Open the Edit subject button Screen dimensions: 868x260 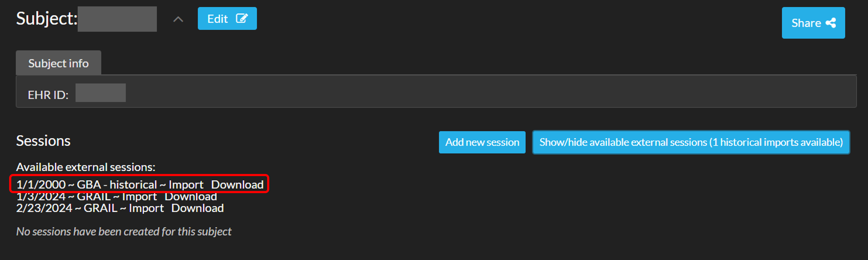227,19
